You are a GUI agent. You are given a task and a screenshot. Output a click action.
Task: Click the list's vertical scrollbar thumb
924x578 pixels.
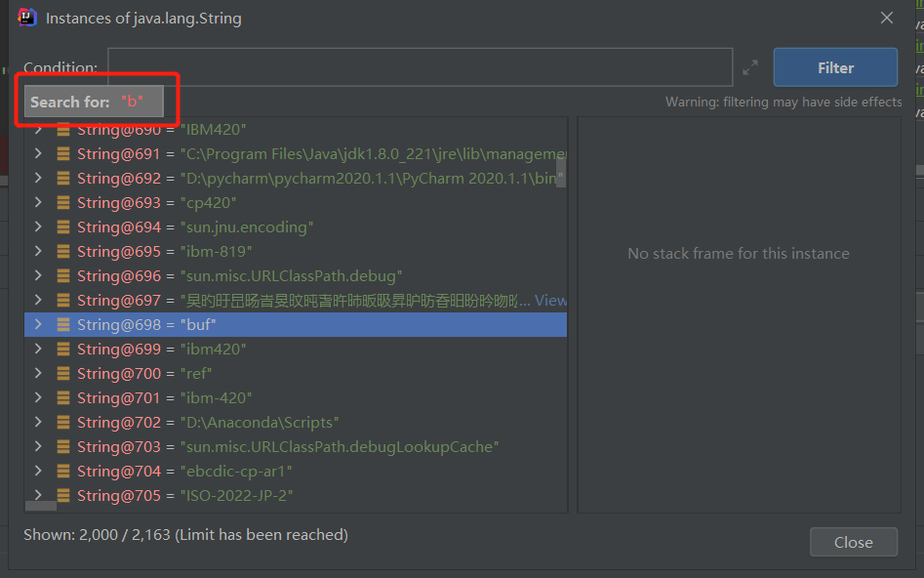[561, 172]
